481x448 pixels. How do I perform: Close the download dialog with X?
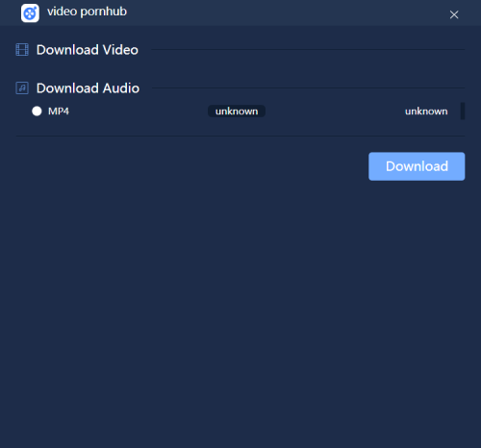pos(454,14)
